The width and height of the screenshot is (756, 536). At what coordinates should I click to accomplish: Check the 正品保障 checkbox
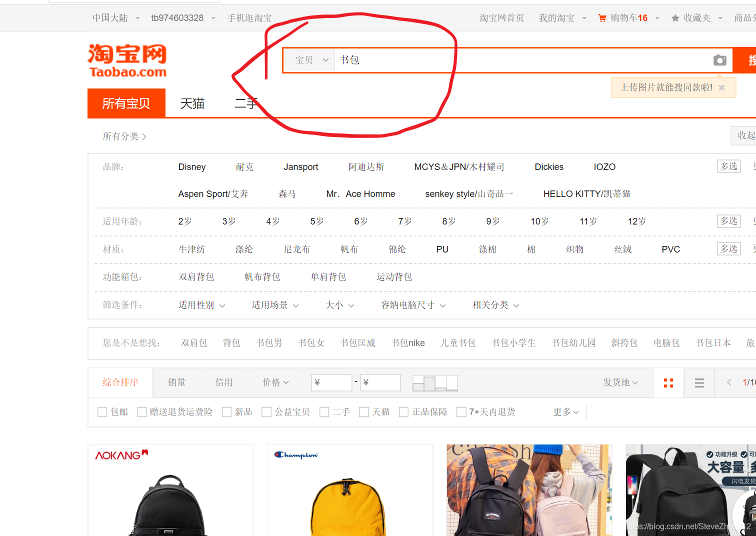pyautogui.click(x=404, y=412)
